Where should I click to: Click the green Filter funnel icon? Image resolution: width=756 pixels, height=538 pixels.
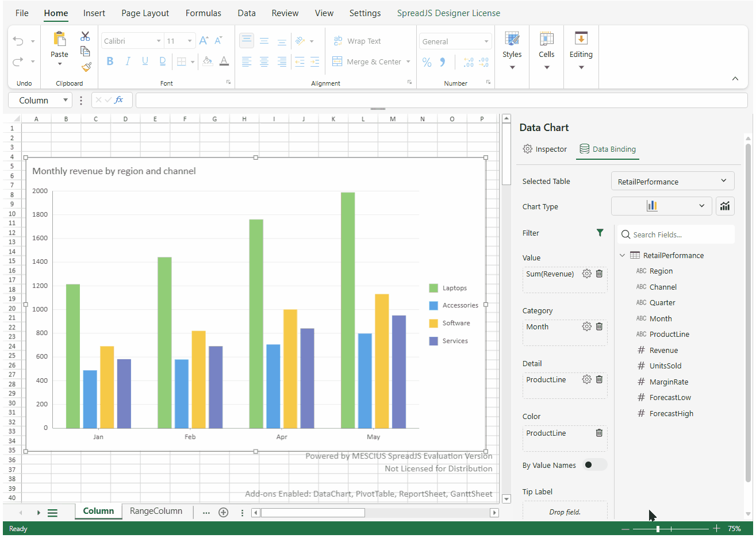click(x=600, y=233)
